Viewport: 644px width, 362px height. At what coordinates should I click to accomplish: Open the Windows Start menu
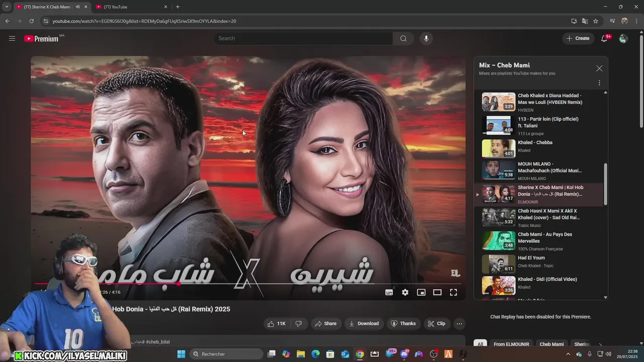[182, 354]
